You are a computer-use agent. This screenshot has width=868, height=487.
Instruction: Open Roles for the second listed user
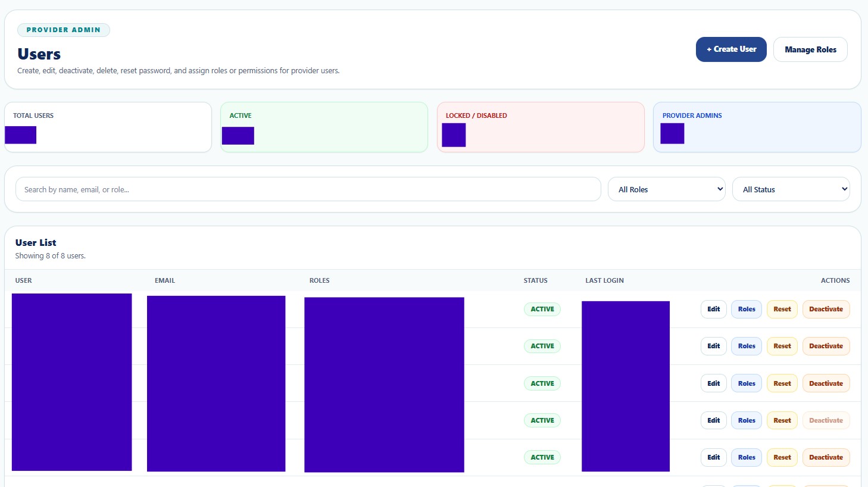tap(747, 346)
